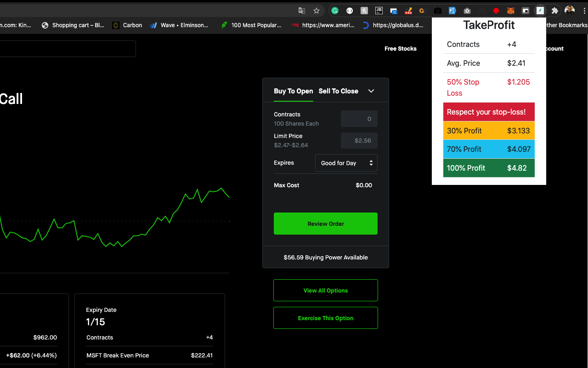Expand the order type chevron
This screenshot has height=368, width=588.
click(x=371, y=91)
